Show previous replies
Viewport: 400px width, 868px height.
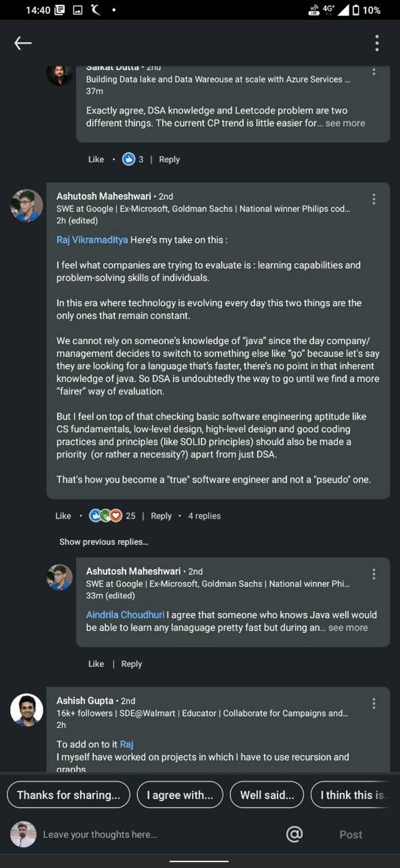[x=104, y=542]
